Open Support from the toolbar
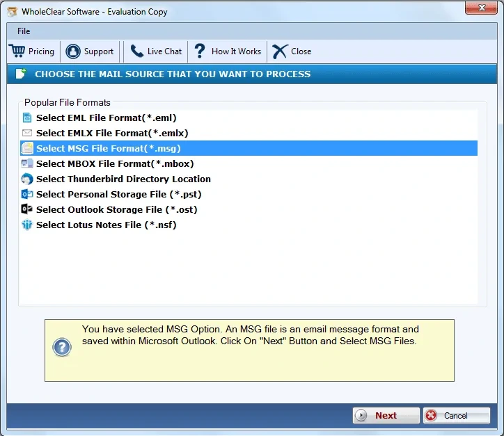This screenshot has height=436, width=504. click(x=90, y=51)
